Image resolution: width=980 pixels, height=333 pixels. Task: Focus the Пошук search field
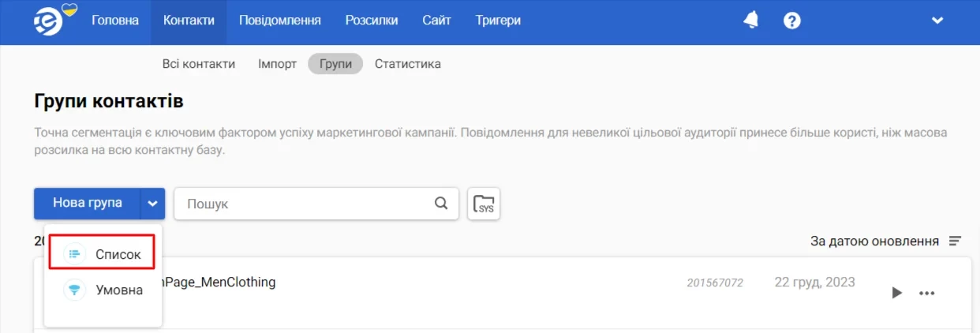pos(316,203)
